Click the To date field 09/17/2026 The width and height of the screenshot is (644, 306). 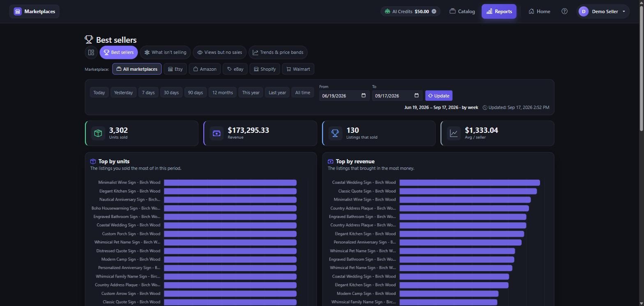(x=397, y=96)
